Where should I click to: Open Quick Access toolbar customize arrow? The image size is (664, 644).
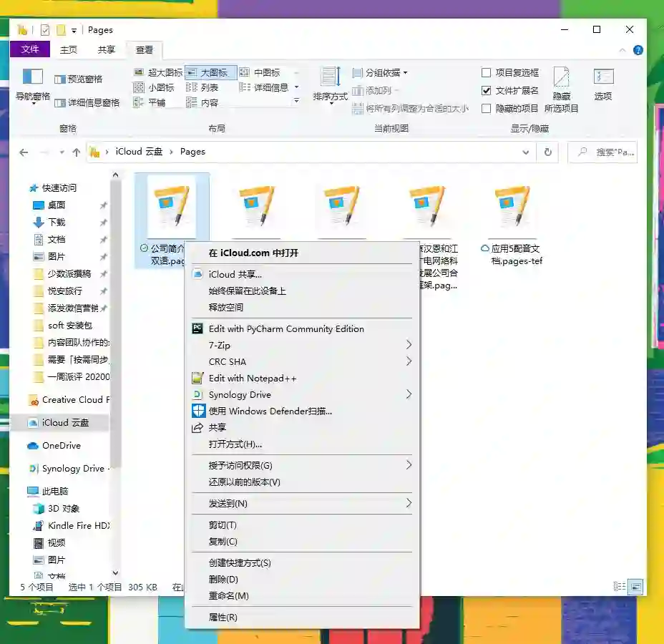click(74, 31)
